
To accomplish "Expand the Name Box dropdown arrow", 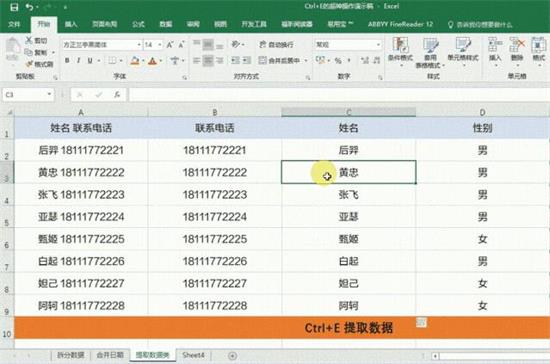I will tap(49, 94).
